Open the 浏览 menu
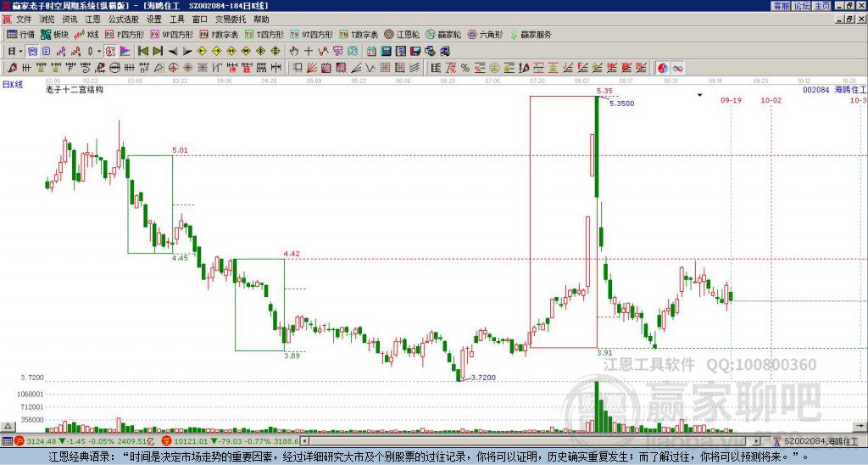 tap(47, 20)
